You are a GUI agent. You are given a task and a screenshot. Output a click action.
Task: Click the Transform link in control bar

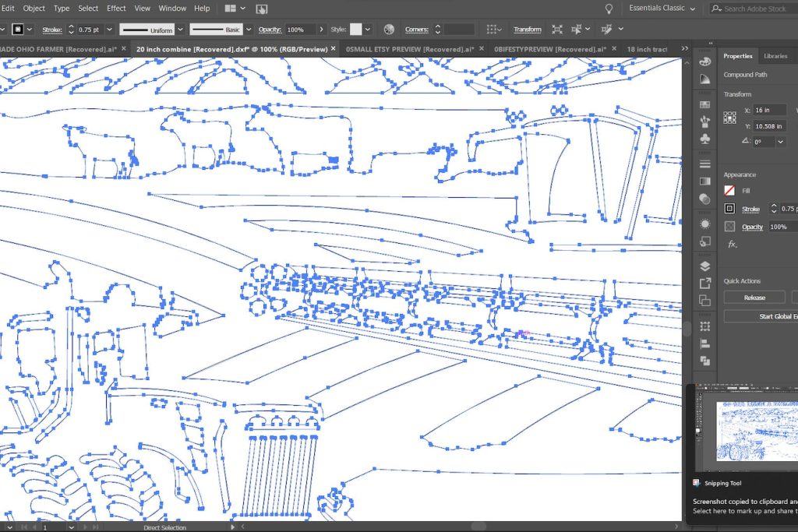click(x=527, y=30)
